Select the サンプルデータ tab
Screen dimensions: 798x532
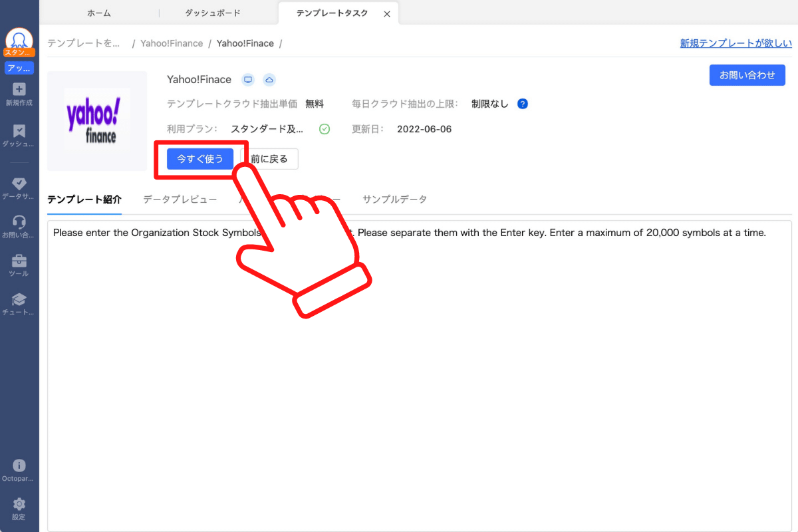click(395, 199)
